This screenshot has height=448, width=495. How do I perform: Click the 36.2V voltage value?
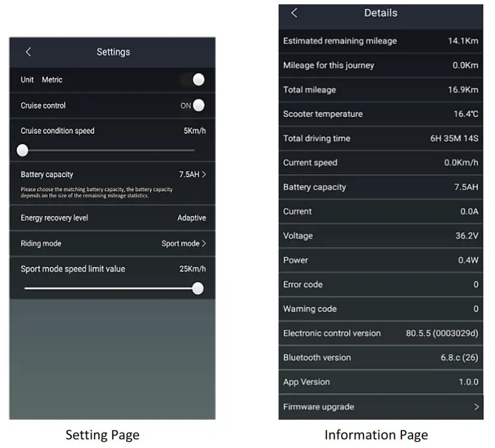tap(467, 236)
